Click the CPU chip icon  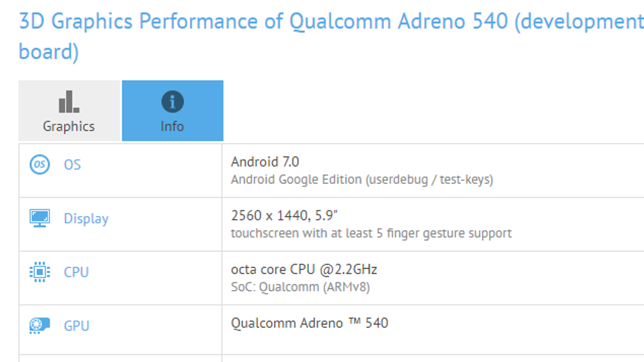[39, 272]
